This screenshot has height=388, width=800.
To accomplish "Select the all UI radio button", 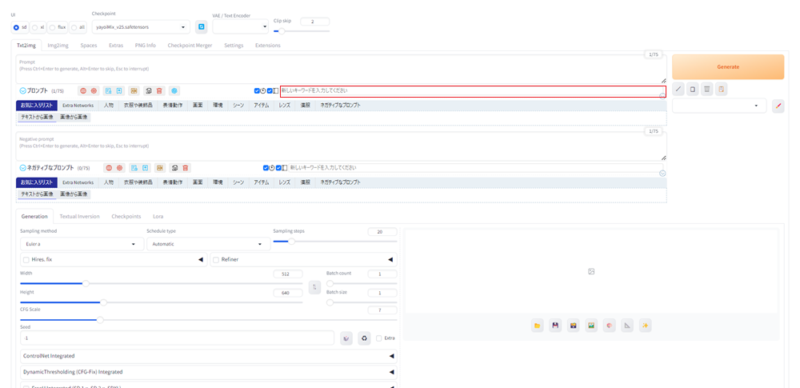I will 73,27.
